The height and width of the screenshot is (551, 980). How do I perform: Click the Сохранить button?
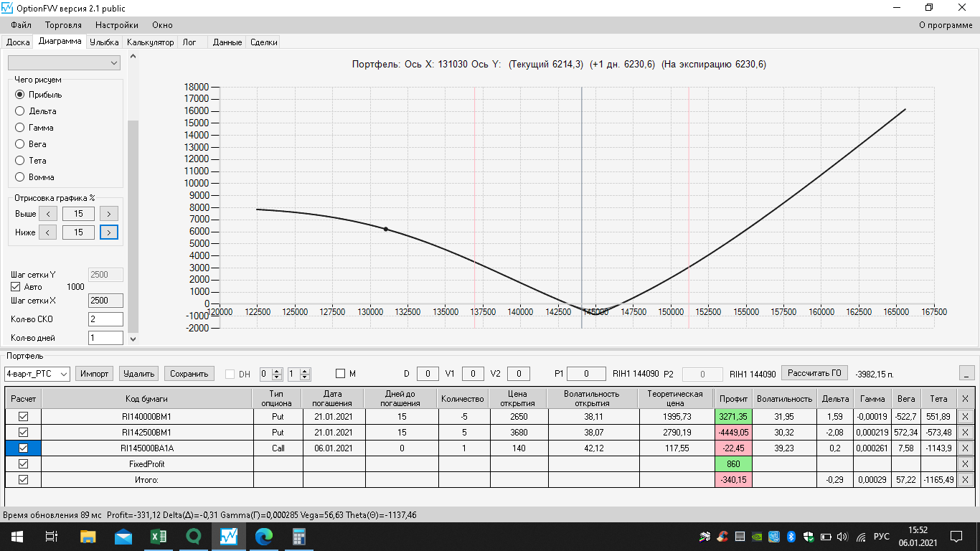coord(189,374)
